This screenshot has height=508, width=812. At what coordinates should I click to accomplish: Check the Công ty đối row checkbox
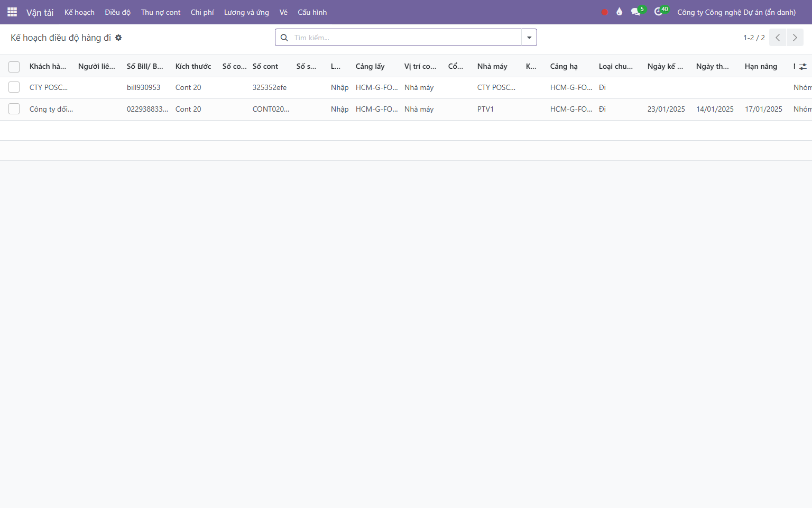(x=14, y=109)
